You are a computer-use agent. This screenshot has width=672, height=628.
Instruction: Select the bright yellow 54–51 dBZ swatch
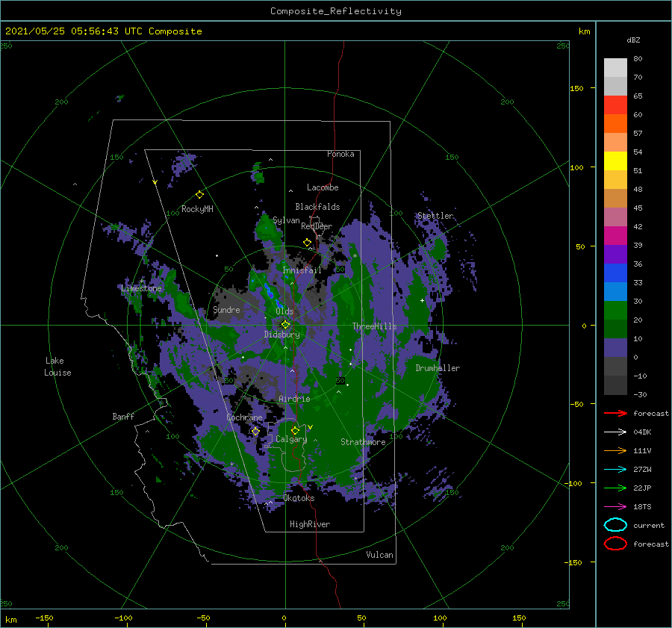615,161
